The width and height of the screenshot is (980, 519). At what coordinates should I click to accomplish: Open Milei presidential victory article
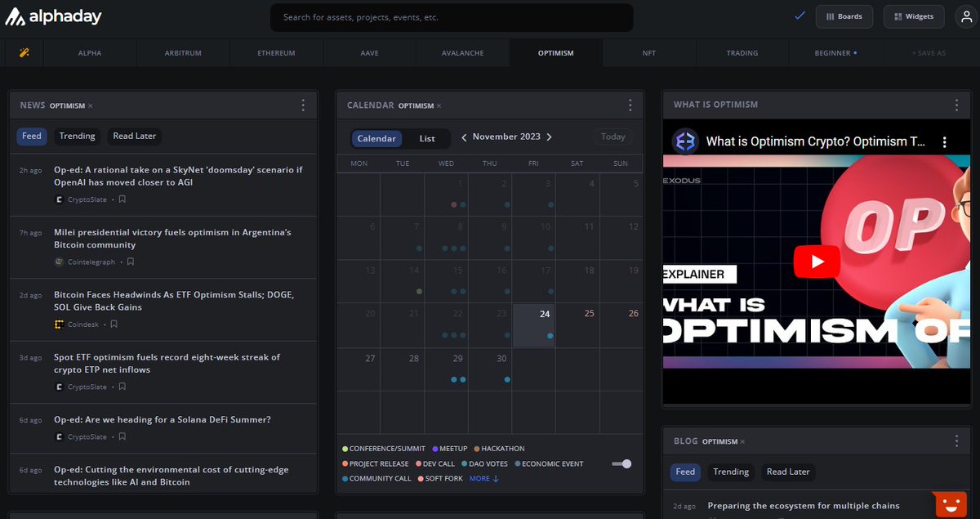pos(172,239)
